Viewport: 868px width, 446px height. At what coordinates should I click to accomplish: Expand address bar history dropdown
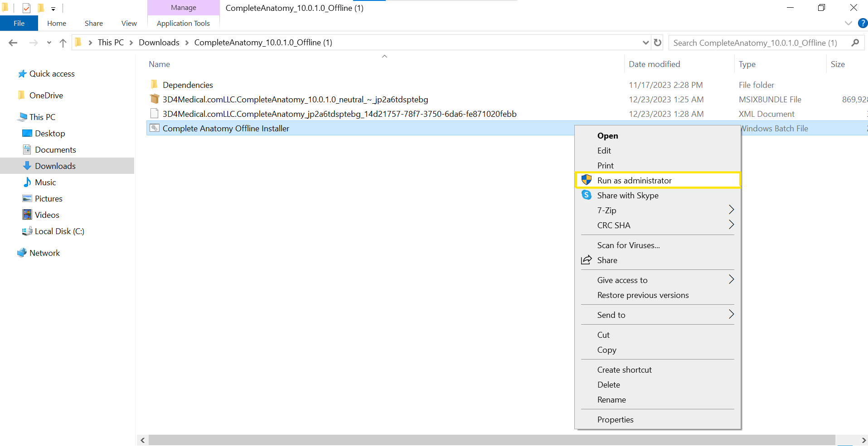coord(646,43)
